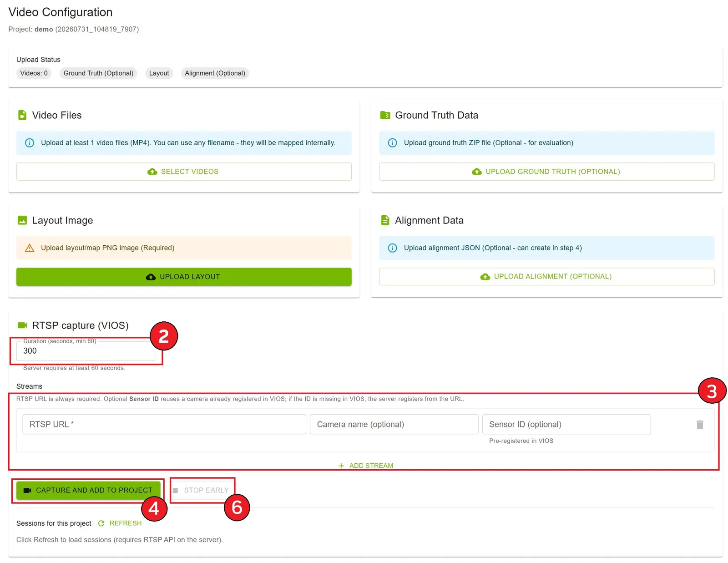Click the Layout Image picture icon
Image resolution: width=728 pixels, height=563 pixels.
click(x=22, y=220)
